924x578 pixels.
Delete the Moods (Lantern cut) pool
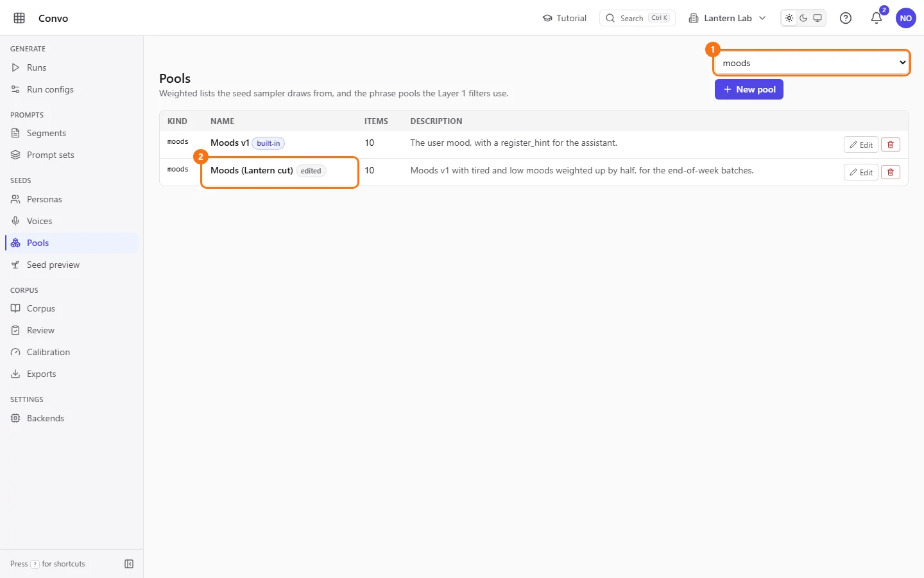click(891, 172)
